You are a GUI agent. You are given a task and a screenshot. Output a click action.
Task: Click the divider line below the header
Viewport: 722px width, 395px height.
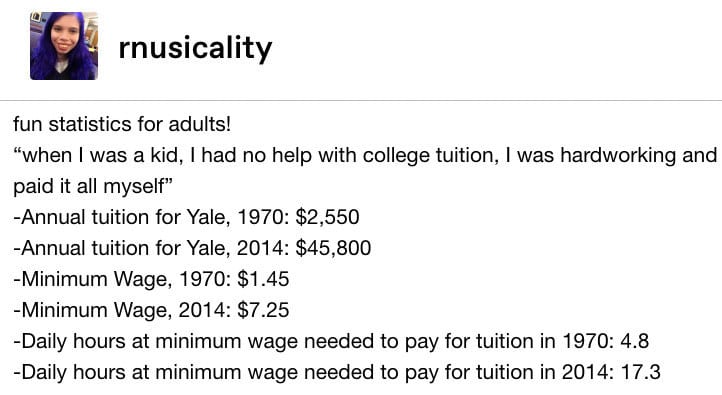tap(361, 100)
